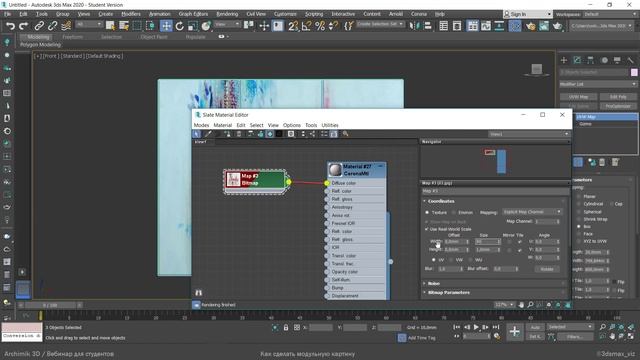Activate the Mirror tool
640x360 pixels.
point(414,26)
